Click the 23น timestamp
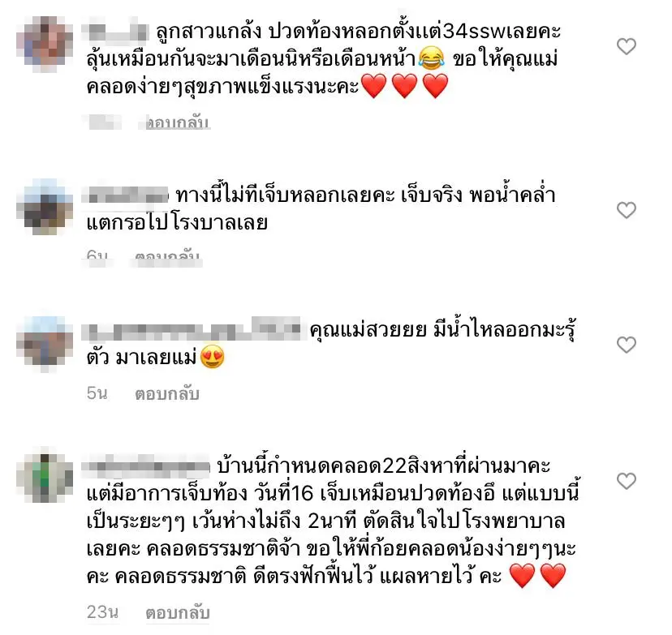This screenshot has width=672, height=635. 102,612
